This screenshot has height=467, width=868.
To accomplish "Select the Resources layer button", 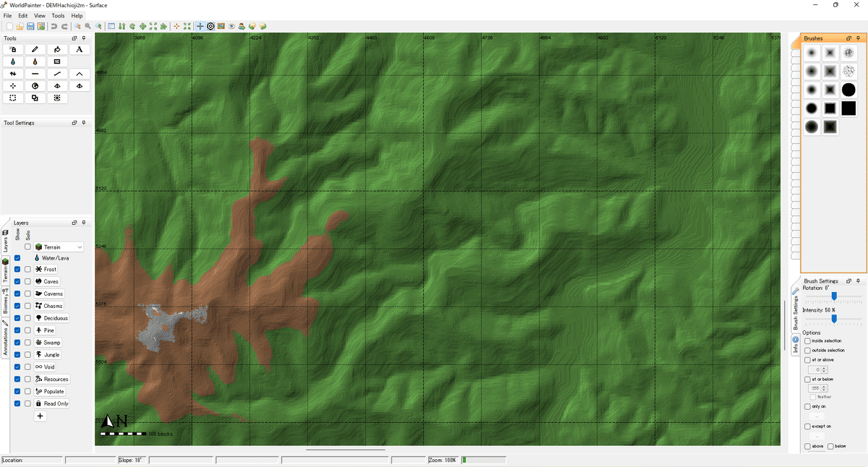I will tap(51, 379).
